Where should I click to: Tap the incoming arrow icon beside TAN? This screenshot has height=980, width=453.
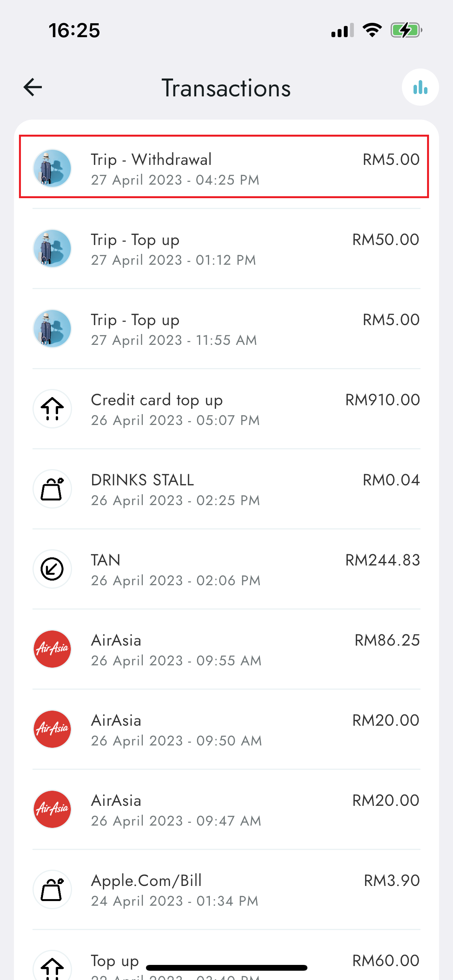pyautogui.click(x=52, y=569)
